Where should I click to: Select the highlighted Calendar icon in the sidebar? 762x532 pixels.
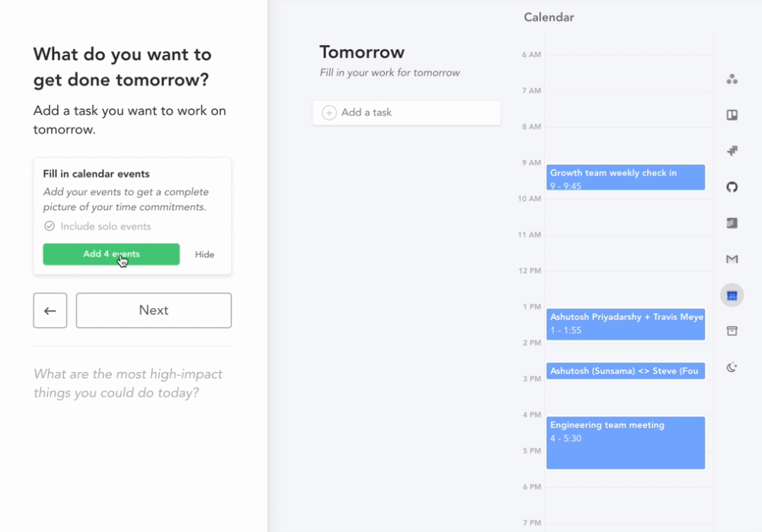[732, 295]
